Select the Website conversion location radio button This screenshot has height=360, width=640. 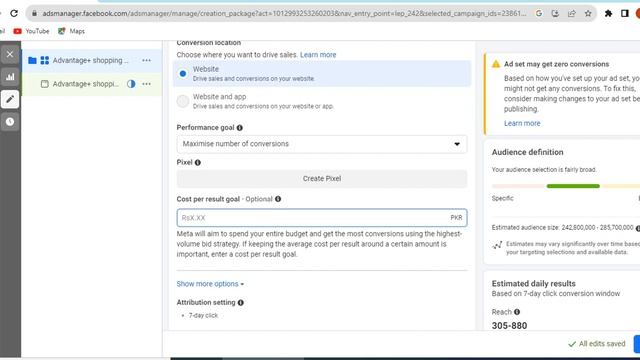[183, 73]
